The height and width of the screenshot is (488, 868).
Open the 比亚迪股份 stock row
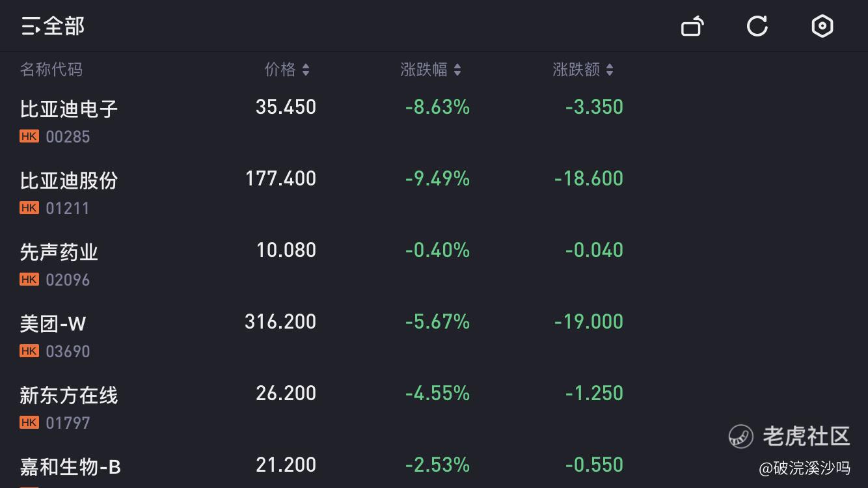click(x=69, y=180)
